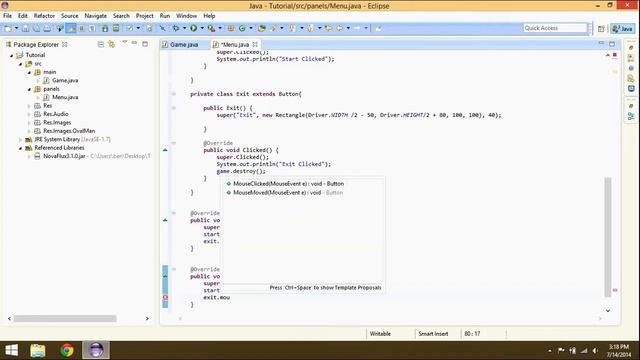This screenshot has height=360, width=640.
Task: Maximize the editor area icon
Action: pyautogui.click(x=612, y=44)
